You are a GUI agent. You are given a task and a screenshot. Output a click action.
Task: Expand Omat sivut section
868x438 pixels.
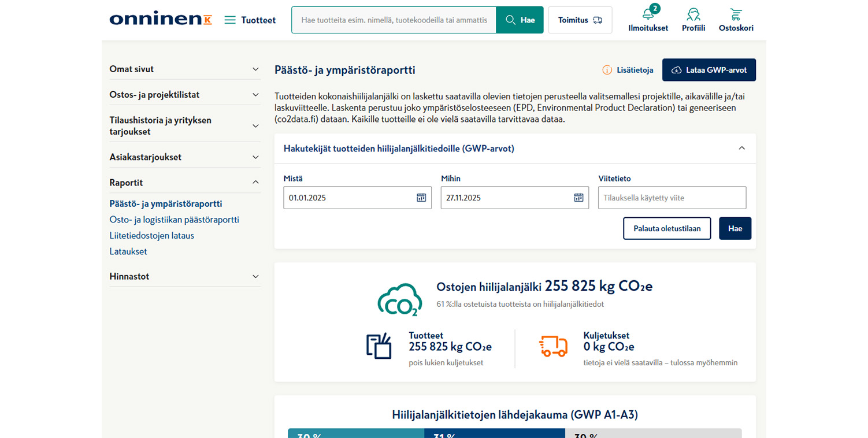(185, 69)
